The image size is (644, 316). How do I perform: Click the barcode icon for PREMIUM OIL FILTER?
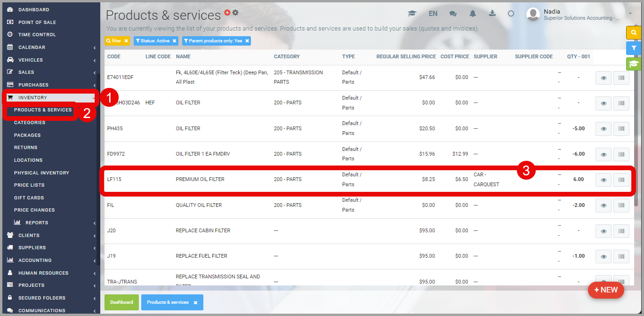pos(621,180)
